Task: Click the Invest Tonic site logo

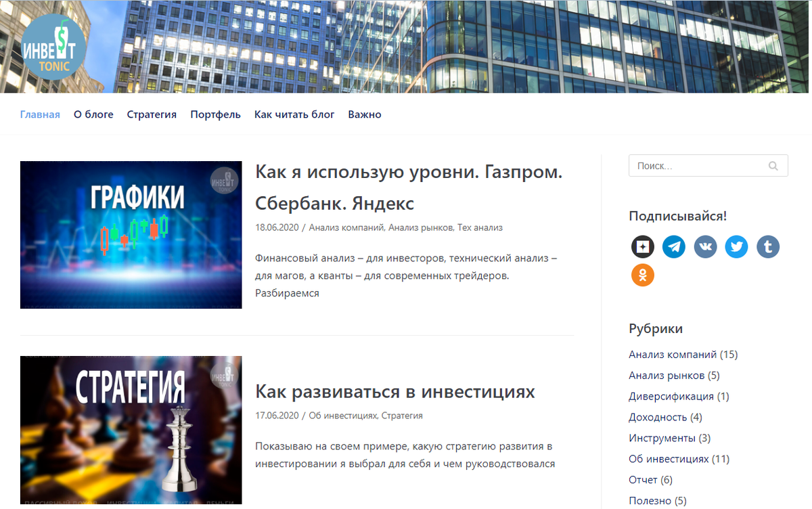Action: coord(53,47)
